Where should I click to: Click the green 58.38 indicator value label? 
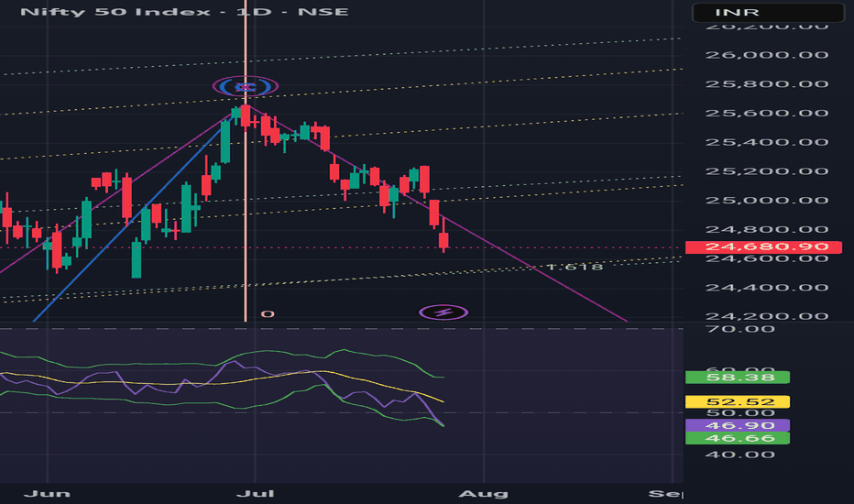point(738,377)
